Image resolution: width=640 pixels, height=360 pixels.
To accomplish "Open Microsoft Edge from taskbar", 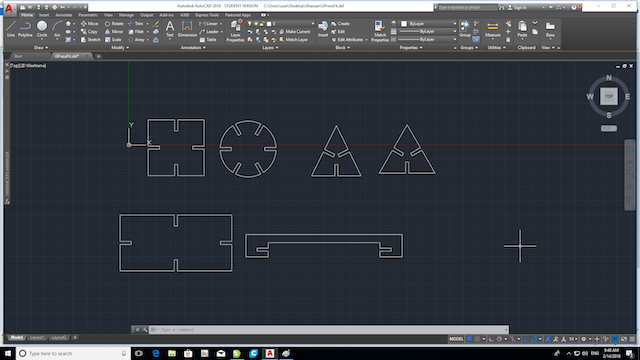I will click(x=156, y=353).
